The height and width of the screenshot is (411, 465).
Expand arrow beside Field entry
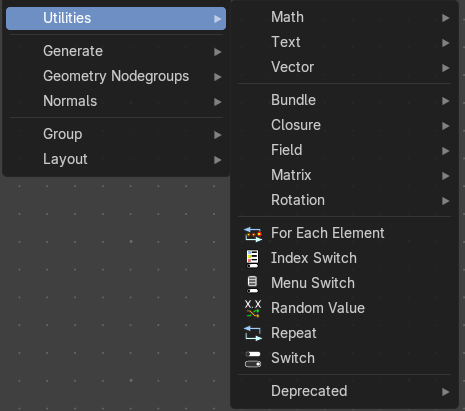tap(445, 151)
